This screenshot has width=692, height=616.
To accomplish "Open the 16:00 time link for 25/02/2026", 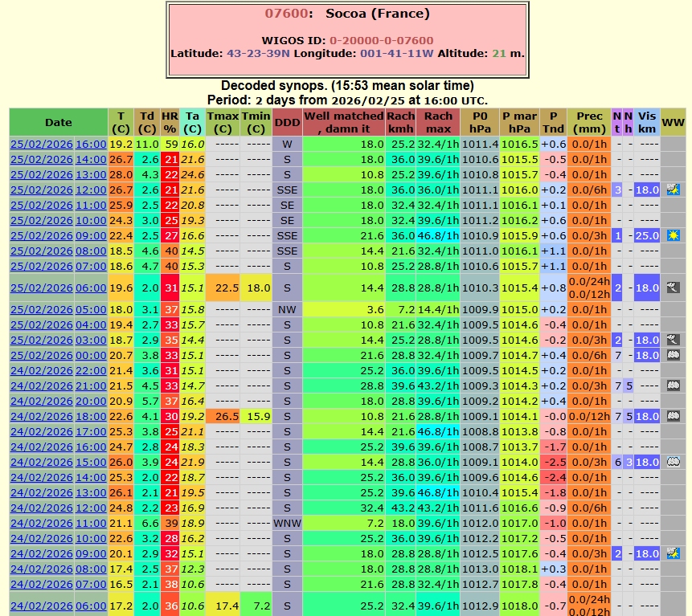I will point(91,144).
